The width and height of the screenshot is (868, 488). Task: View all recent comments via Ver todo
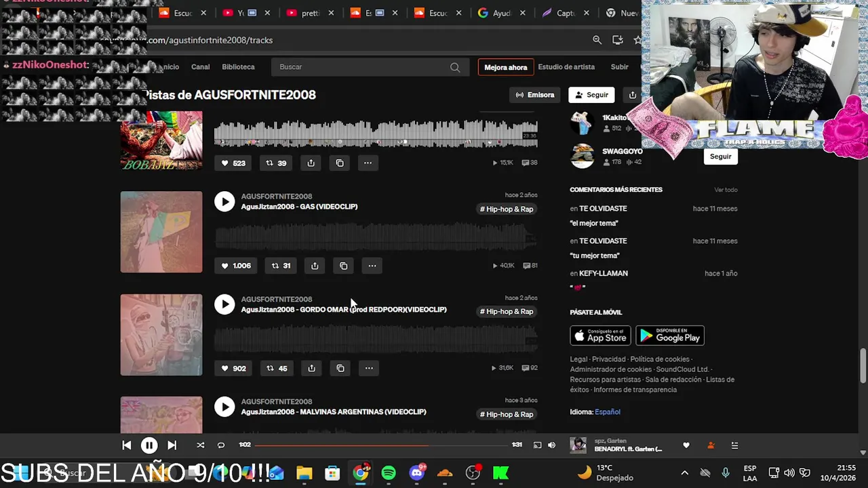pos(726,190)
